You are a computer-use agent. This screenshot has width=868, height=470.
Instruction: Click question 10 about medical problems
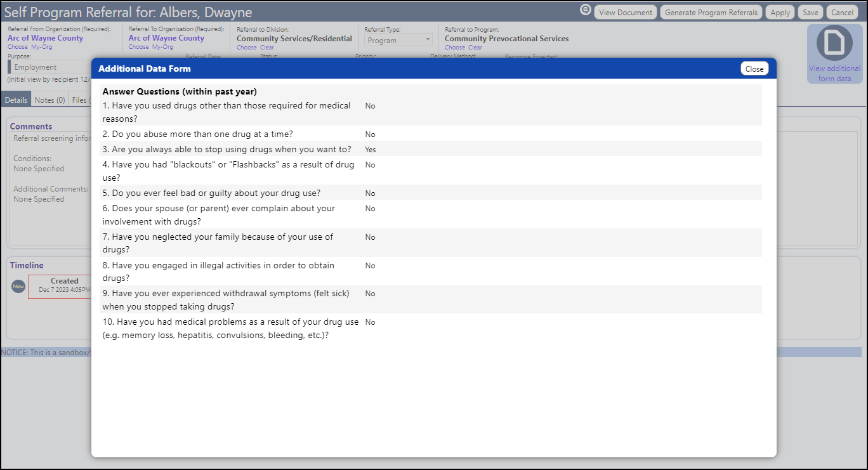(230, 329)
